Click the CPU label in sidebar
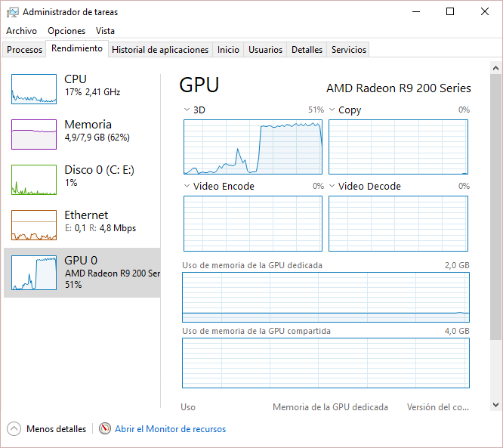 tap(76, 79)
